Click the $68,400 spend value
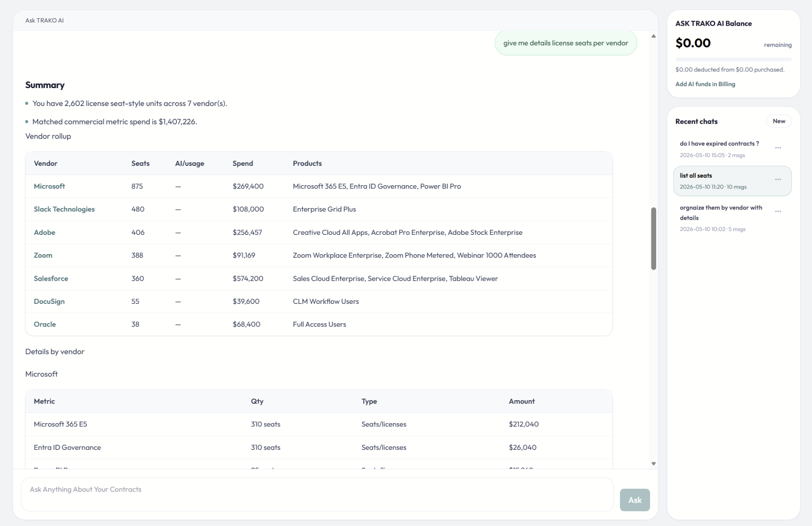 pyautogui.click(x=246, y=324)
